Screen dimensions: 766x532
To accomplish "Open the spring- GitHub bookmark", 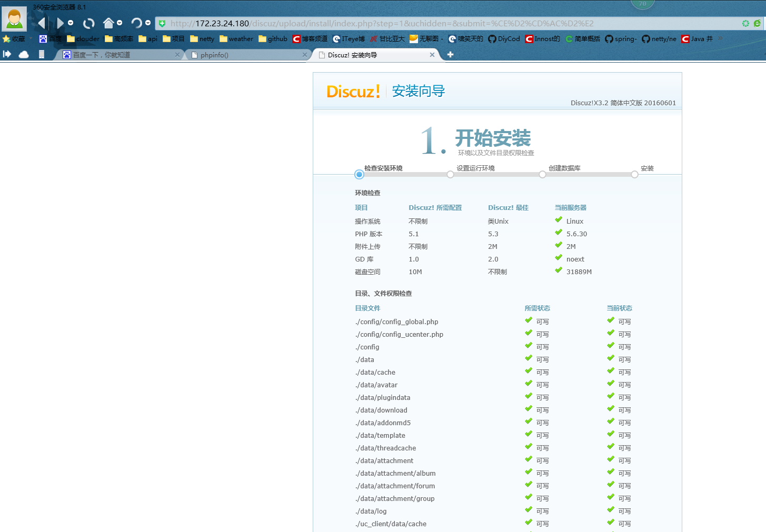I will coord(621,39).
